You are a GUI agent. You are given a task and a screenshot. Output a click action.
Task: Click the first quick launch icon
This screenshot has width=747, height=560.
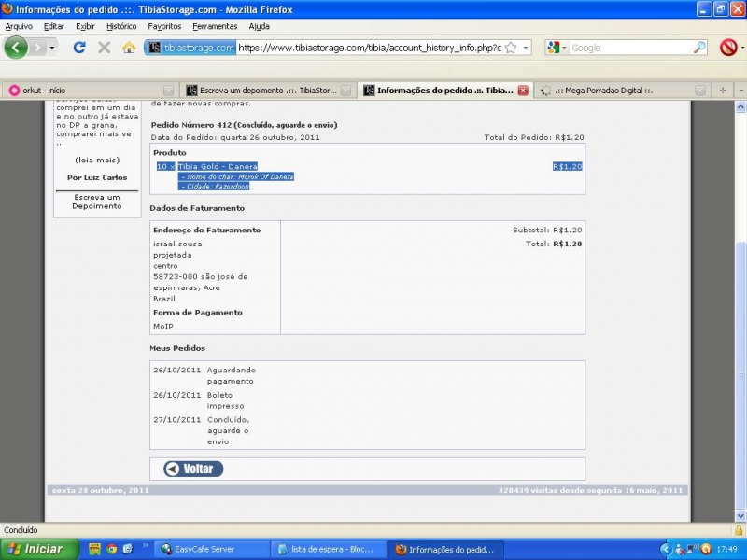(94, 549)
